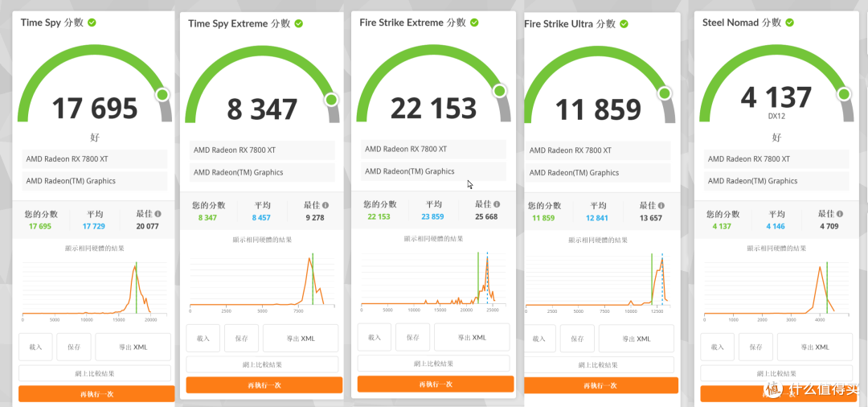Click the big 22 153 score
Image resolution: width=868 pixels, height=407 pixels.
[x=433, y=108]
